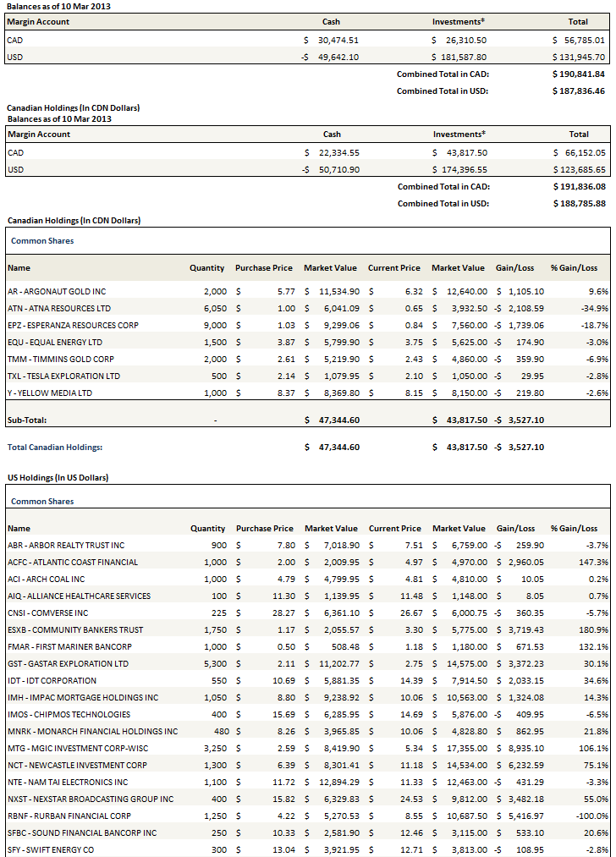Click Quantity header in US Holdings table
This screenshot has height=857, width=616.
coord(208,529)
